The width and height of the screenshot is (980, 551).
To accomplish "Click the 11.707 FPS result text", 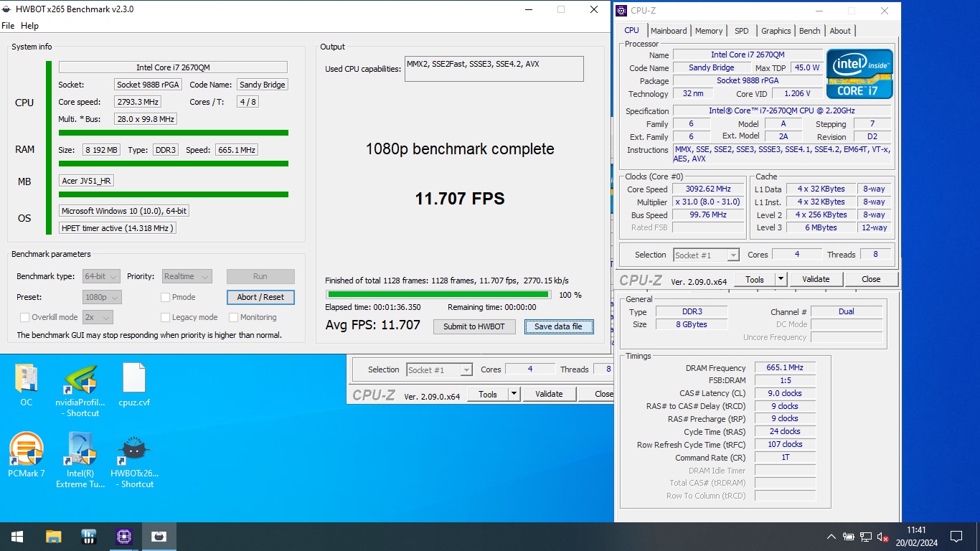I will tap(460, 199).
